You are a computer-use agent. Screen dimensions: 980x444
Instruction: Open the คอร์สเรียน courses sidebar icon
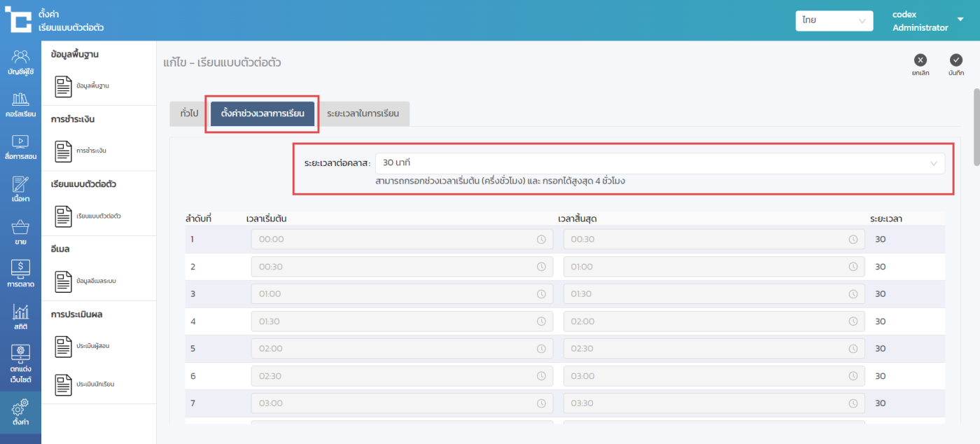[x=20, y=104]
